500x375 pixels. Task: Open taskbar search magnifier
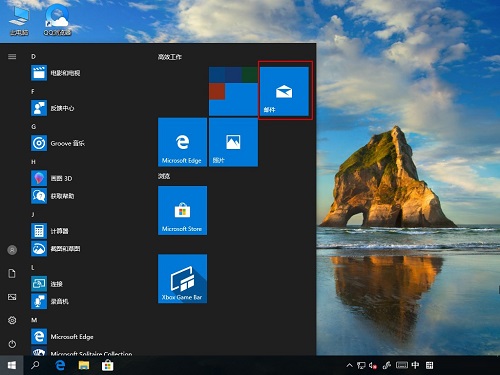pos(35,365)
